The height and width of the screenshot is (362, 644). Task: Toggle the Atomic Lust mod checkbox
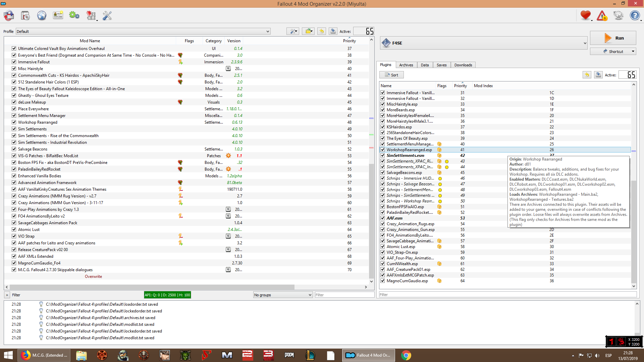(14, 229)
